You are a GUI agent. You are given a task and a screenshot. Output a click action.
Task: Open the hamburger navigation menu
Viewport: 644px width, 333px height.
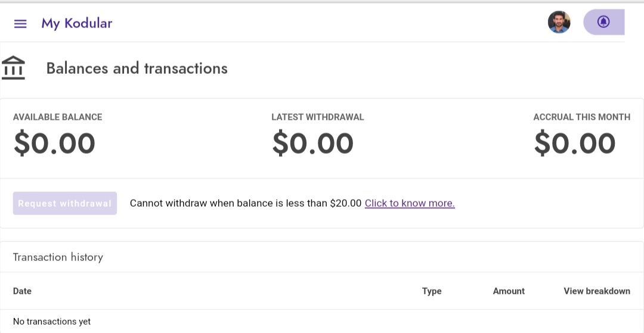[20, 24]
